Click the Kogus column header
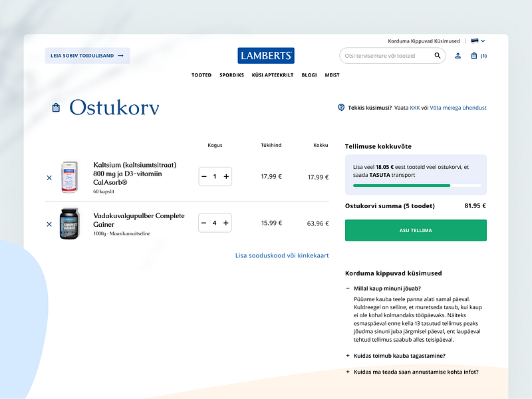Image resolution: width=532 pixels, height=399 pixels. [215, 145]
